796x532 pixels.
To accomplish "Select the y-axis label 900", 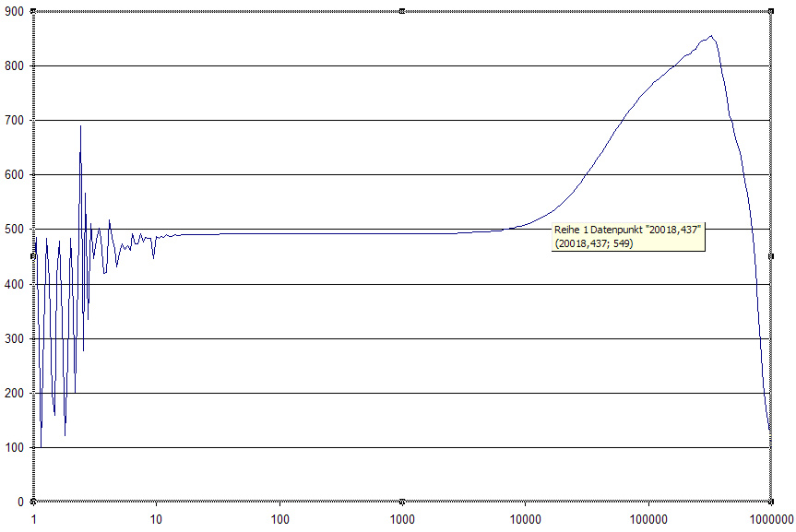I will 14,12.
